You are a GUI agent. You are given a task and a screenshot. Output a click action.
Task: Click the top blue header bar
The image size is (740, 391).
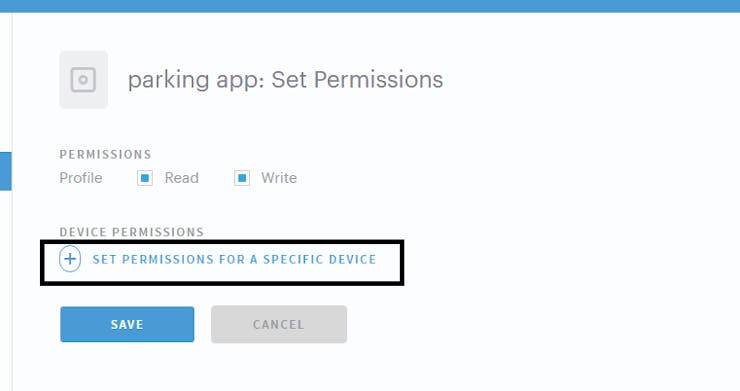pos(370,6)
